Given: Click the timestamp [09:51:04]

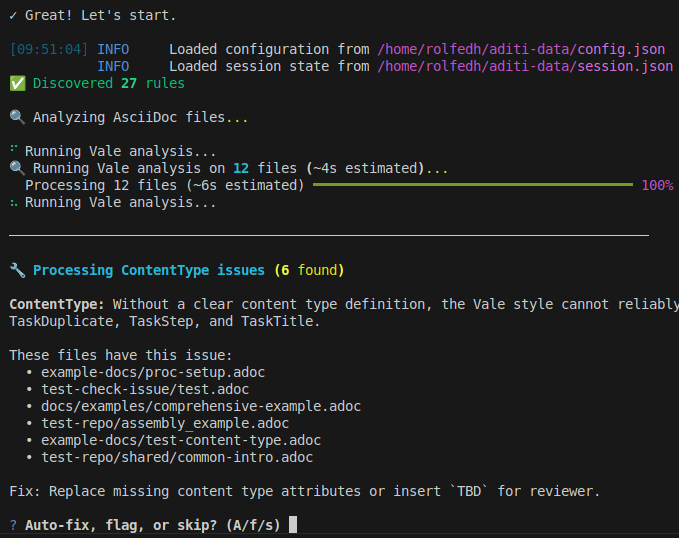Looking at the screenshot, I should tap(49, 49).
